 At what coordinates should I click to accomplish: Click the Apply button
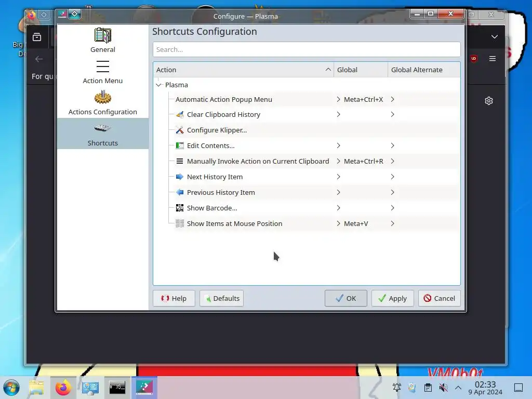(x=393, y=299)
